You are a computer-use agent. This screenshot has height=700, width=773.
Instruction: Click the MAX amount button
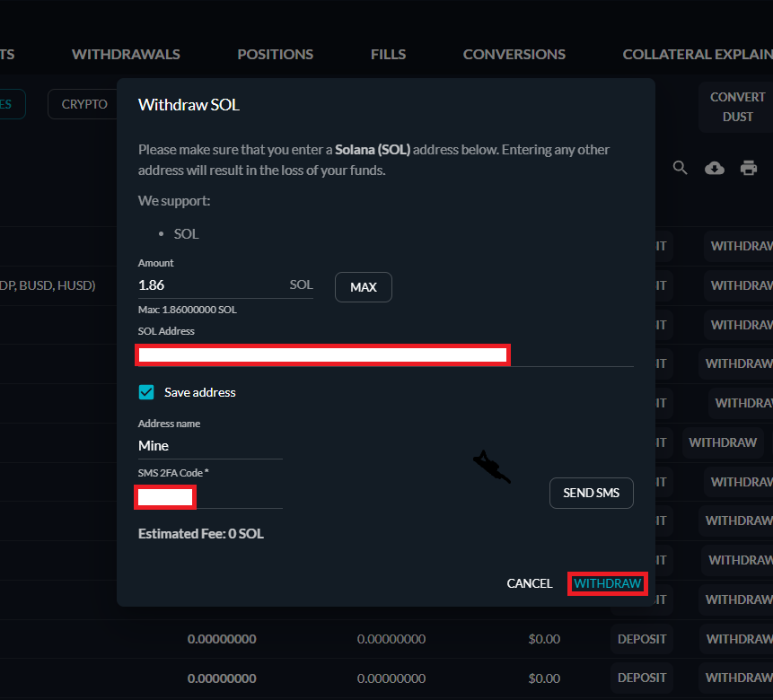click(x=364, y=287)
